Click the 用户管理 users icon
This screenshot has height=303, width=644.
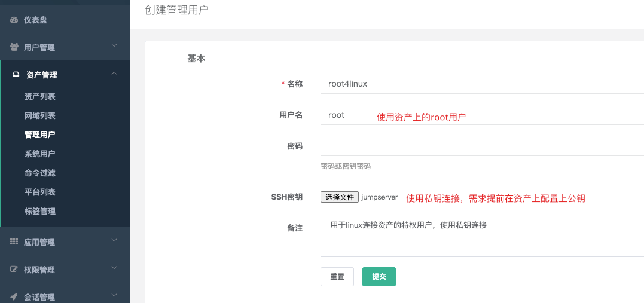click(x=14, y=47)
